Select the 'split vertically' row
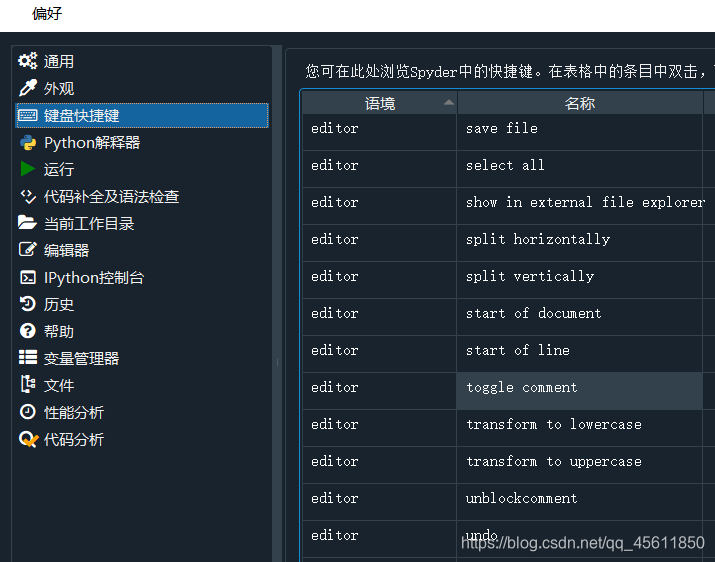715x562 pixels. coord(508,280)
